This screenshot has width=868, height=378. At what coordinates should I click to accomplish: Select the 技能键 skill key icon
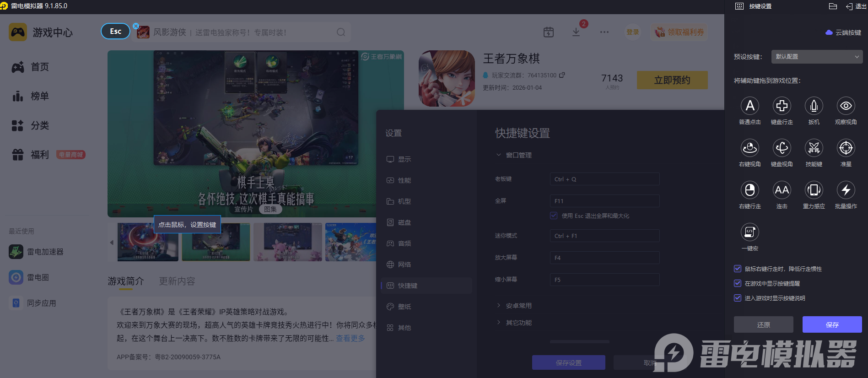coord(814,148)
